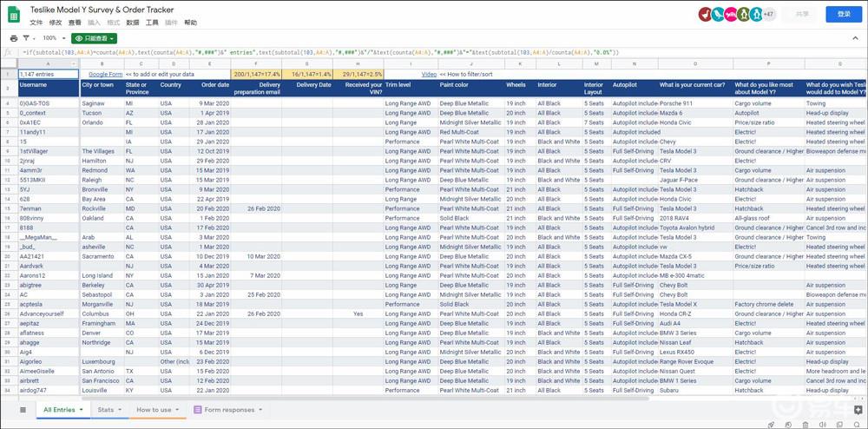
Task: Open the All Entries tab dropdown arrow
Action: click(x=82, y=410)
